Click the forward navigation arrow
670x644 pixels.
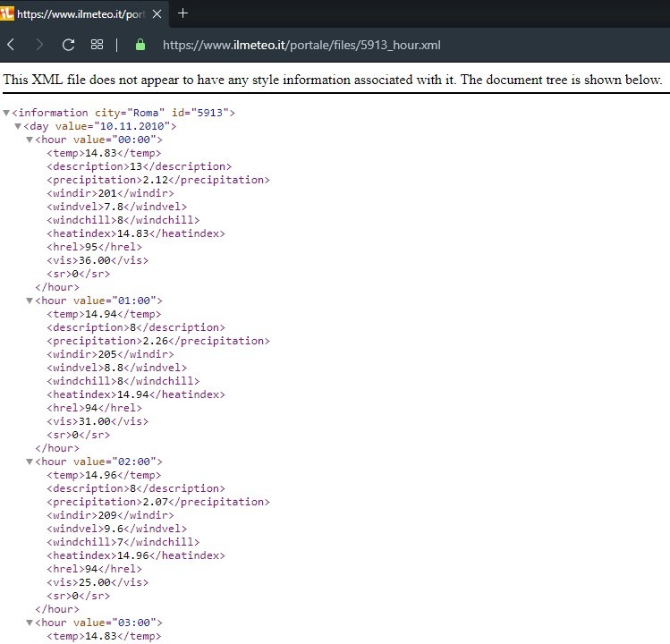[39, 45]
